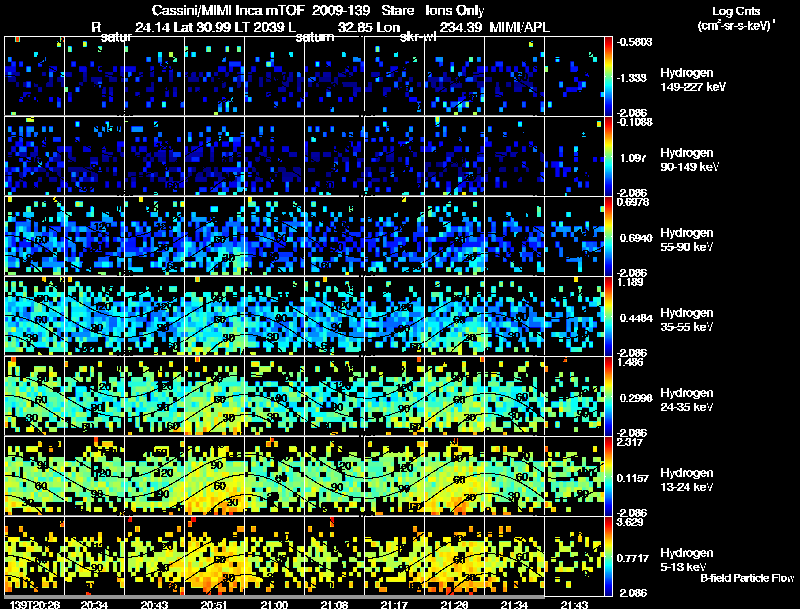Click the skr-wf annotation above the plots
This screenshot has height=609, width=800.
pos(416,38)
